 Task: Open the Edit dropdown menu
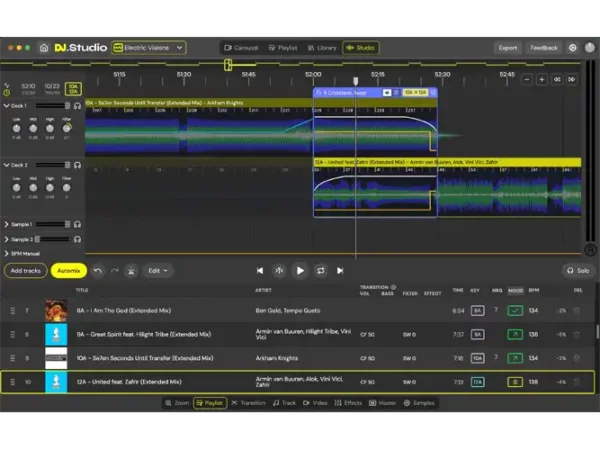(158, 271)
